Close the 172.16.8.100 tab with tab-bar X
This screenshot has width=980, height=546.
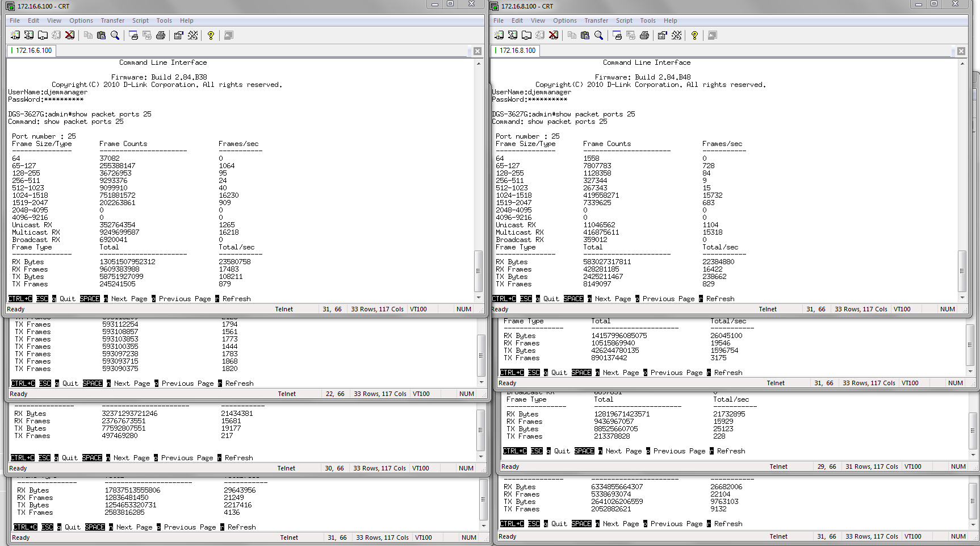point(961,51)
